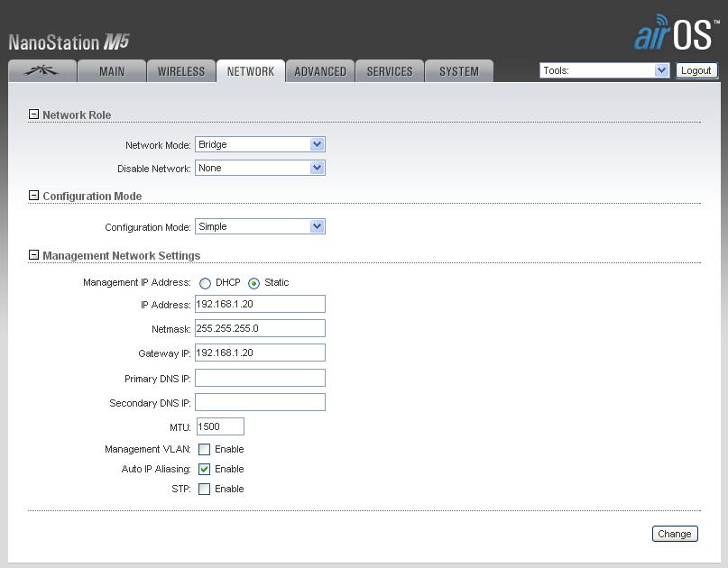
Task: Select DHCP for Management IP Address
Action: [205, 283]
